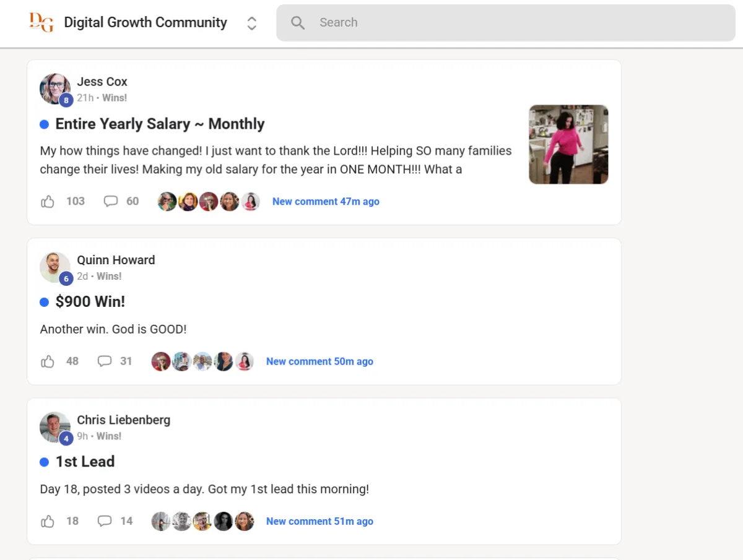
Task: Click Quinn Howard's avatar
Action: pyautogui.click(x=55, y=267)
